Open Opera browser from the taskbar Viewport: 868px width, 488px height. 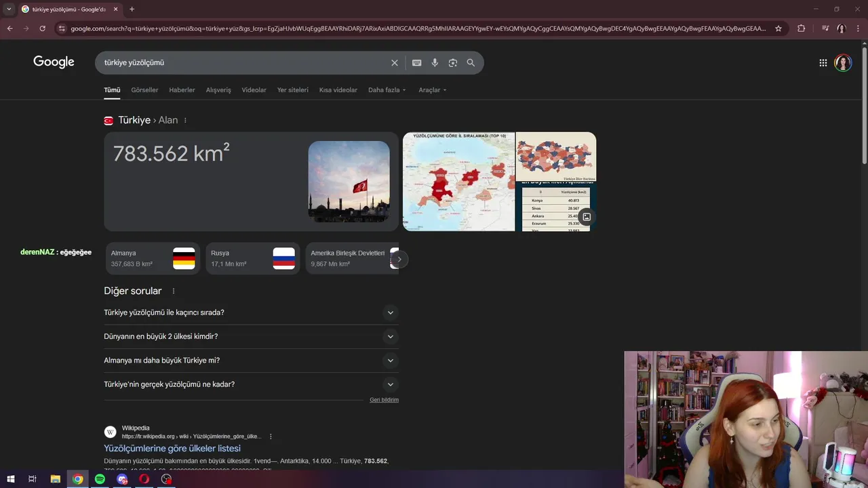pos(144,479)
